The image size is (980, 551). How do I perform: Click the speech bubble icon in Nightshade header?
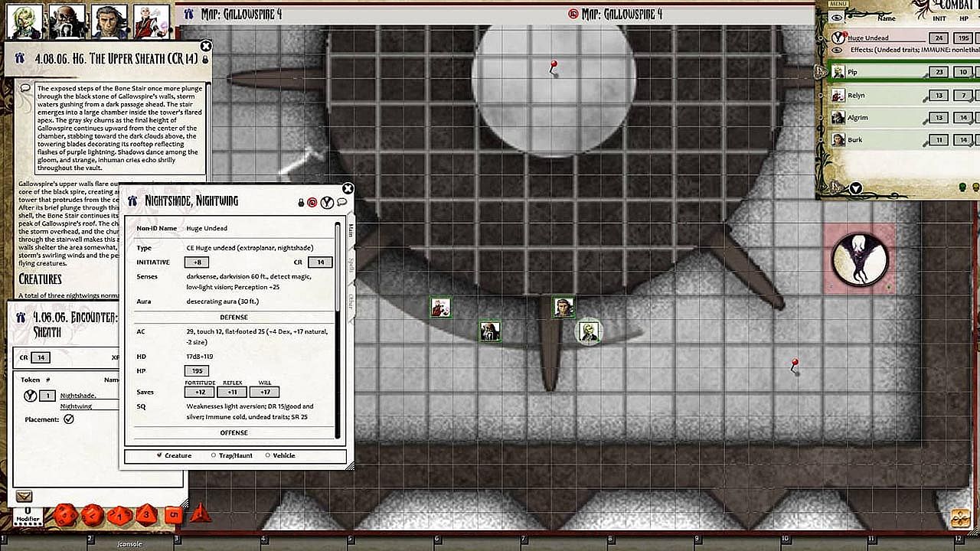pos(341,203)
